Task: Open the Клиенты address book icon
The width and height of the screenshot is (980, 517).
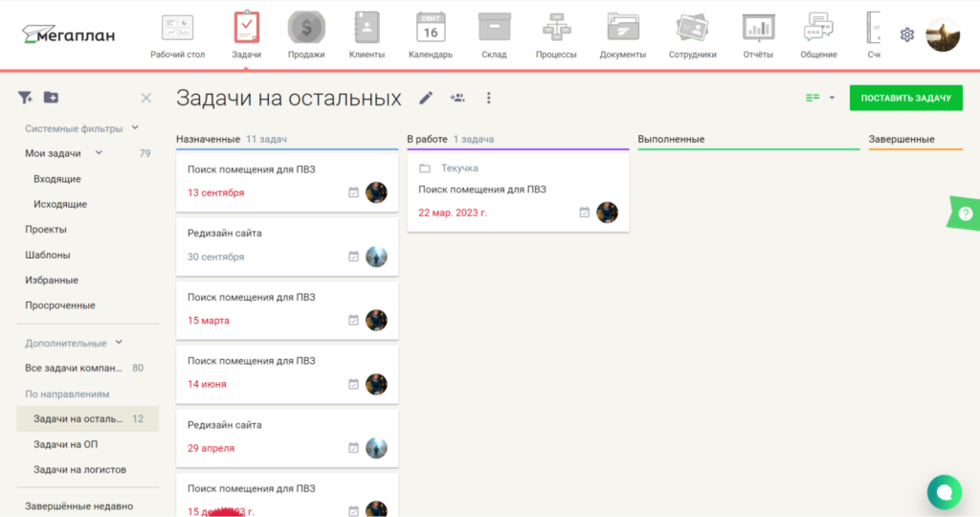Action: pos(367,28)
